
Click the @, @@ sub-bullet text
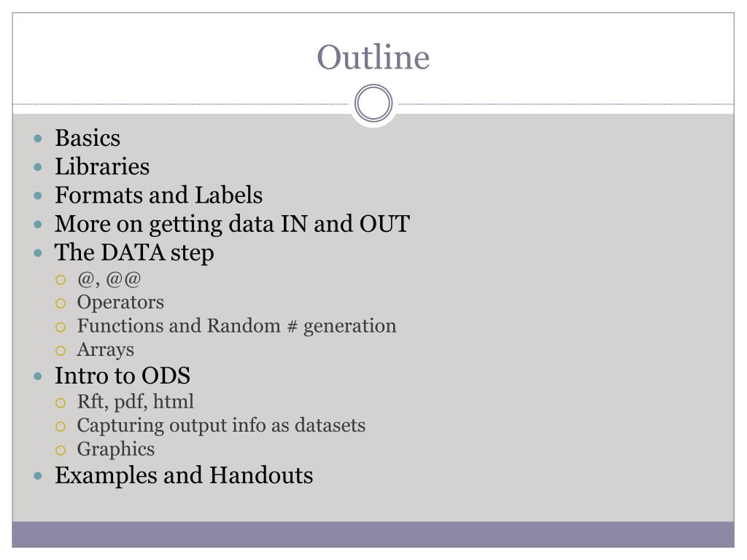109,279
